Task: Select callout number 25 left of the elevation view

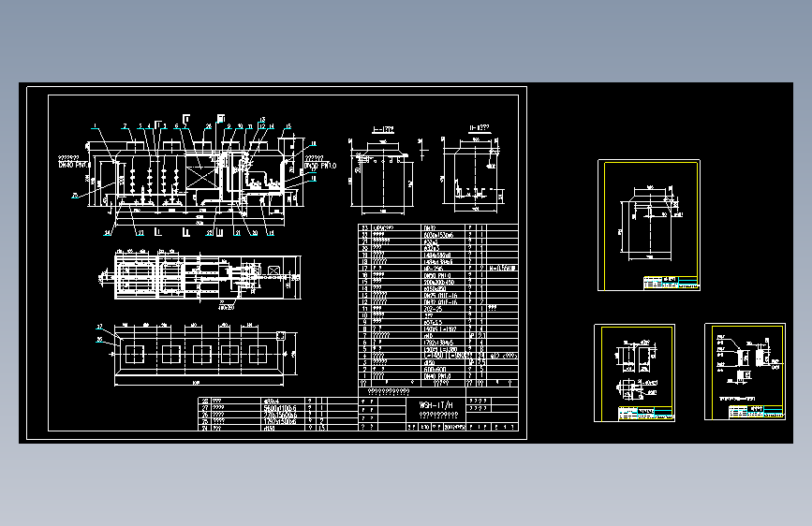Action: [x=75, y=196]
